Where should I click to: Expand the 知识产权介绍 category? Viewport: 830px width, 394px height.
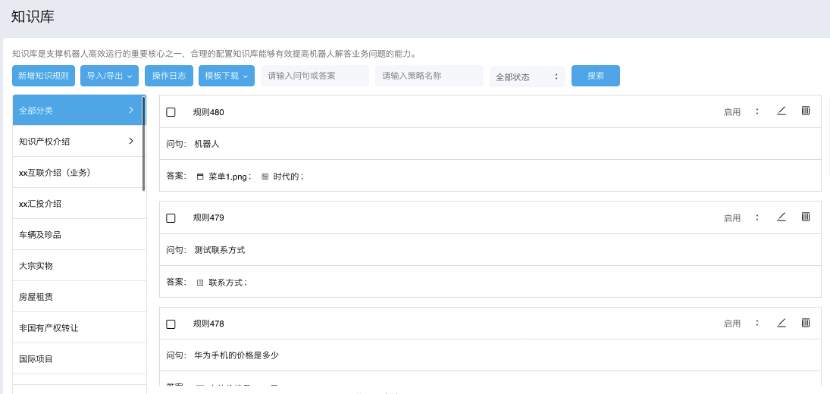(131, 141)
